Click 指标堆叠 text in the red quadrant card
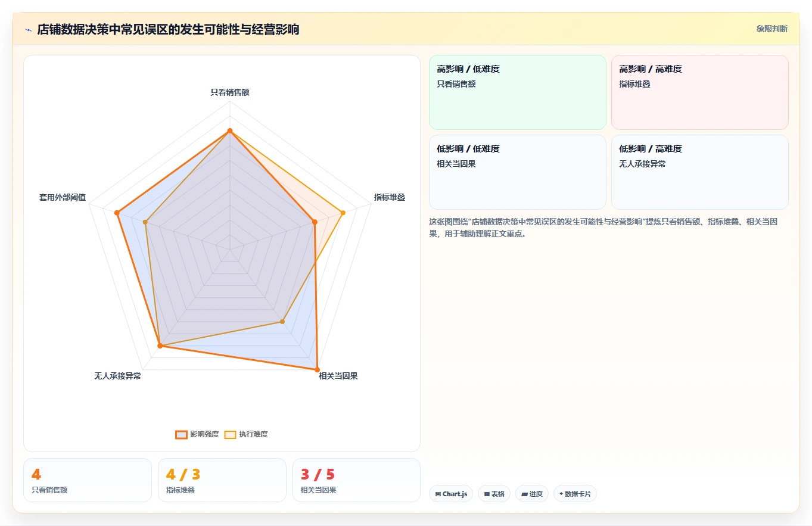The height and width of the screenshot is (526, 812). pos(634,84)
